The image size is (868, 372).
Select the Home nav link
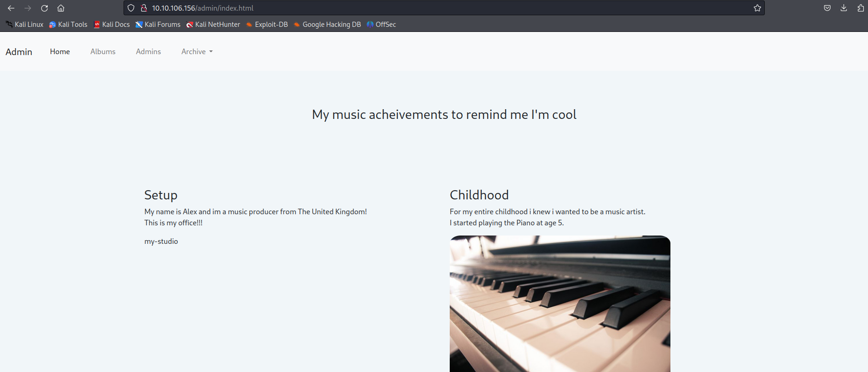click(x=60, y=52)
